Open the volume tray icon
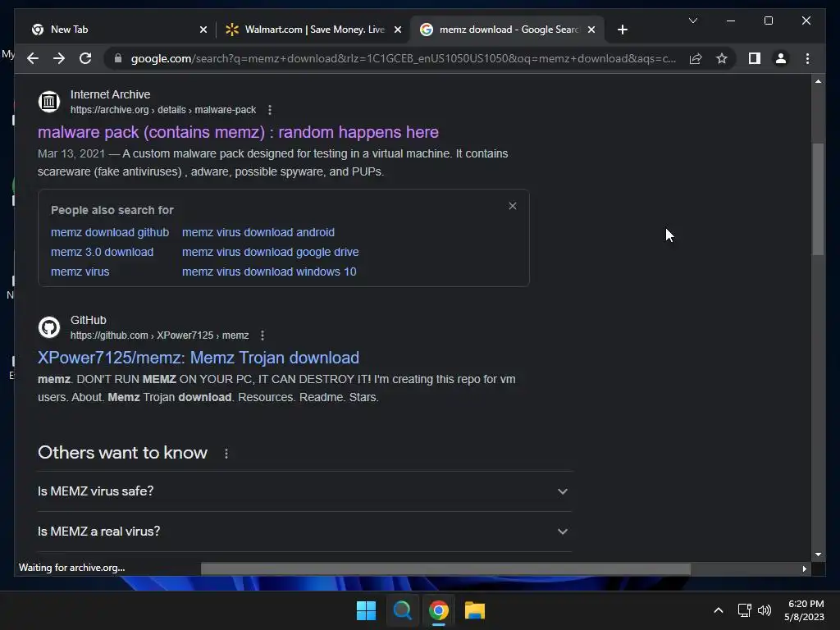 coord(765,610)
